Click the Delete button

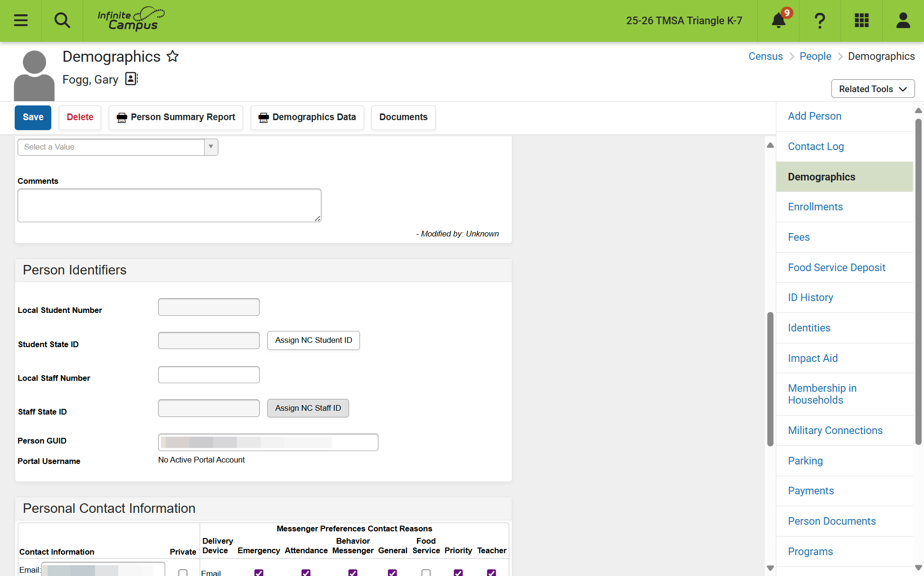coord(80,117)
